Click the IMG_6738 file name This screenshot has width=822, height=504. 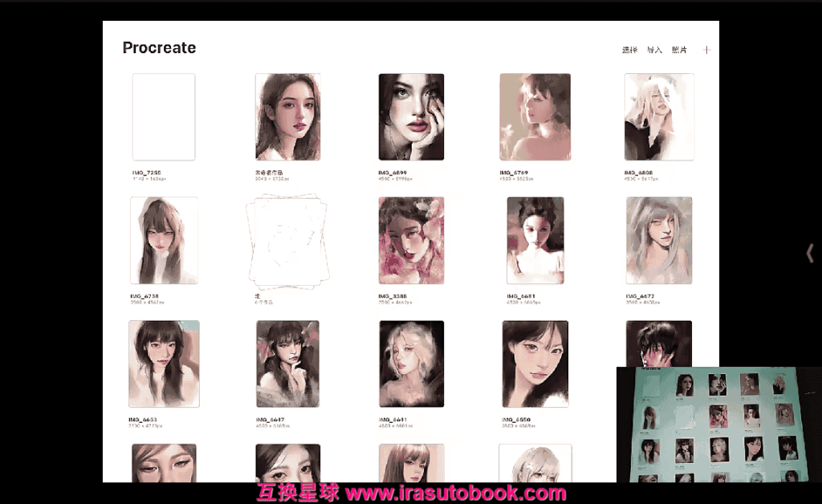click(x=144, y=296)
